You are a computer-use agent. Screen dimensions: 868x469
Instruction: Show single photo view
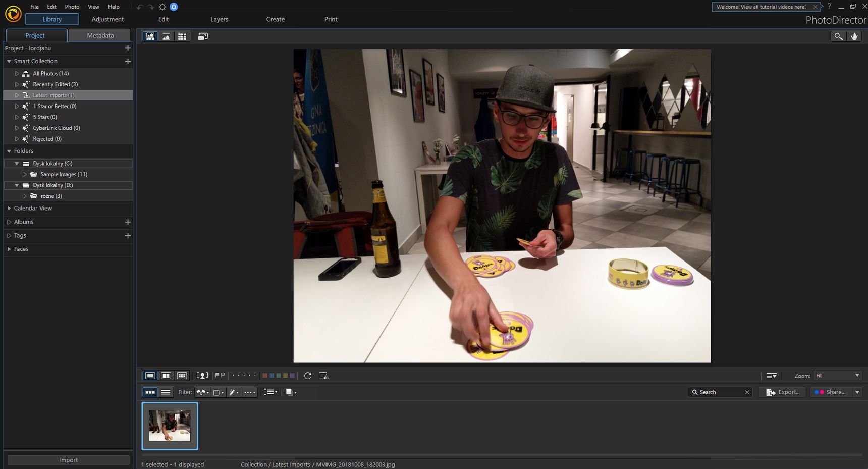[x=150, y=376]
